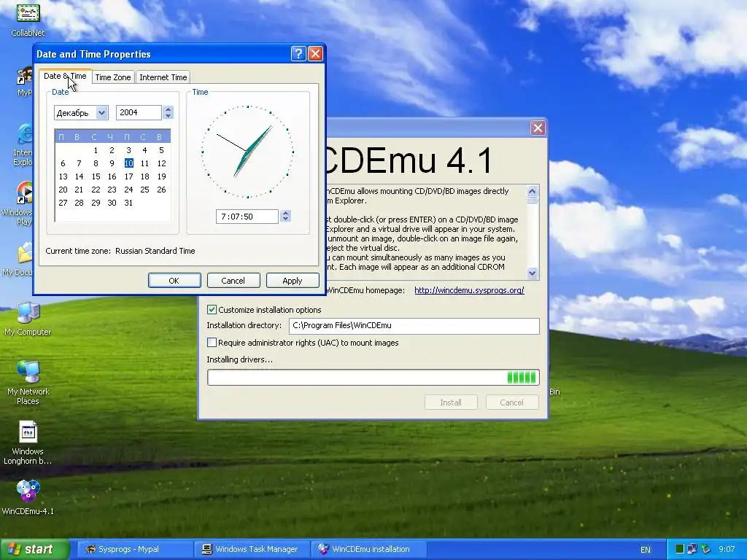Close the Date and Time Properties dialog

(315, 54)
